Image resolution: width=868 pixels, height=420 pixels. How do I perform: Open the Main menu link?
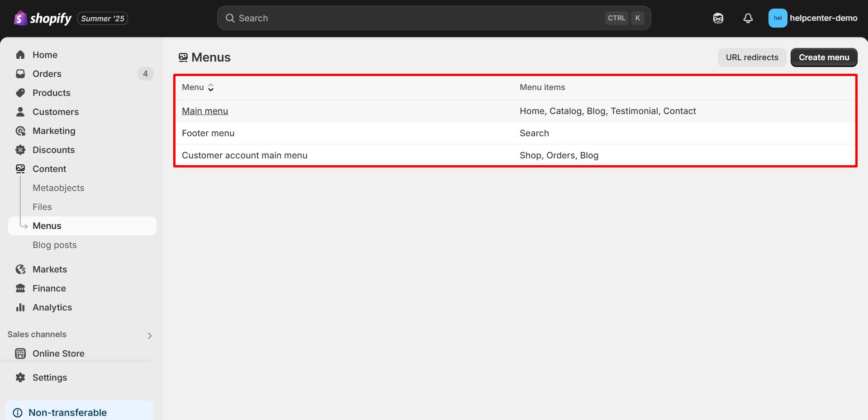pos(205,111)
